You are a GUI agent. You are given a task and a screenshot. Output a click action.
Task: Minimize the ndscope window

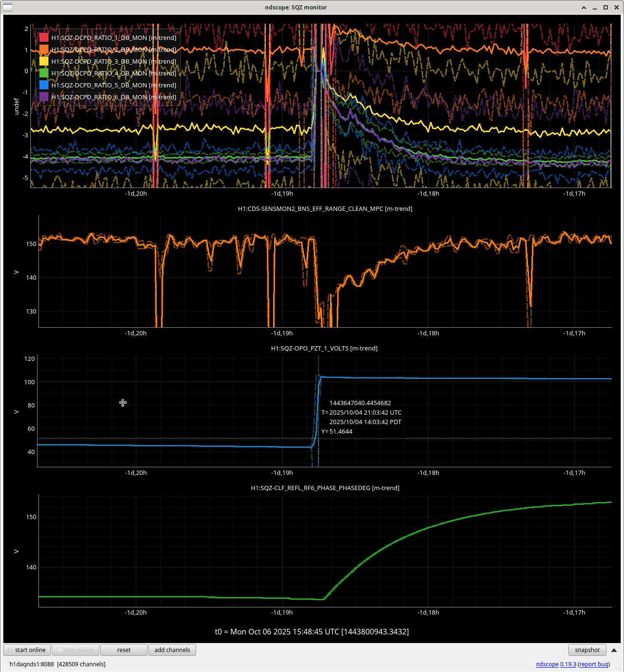pos(595,8)
